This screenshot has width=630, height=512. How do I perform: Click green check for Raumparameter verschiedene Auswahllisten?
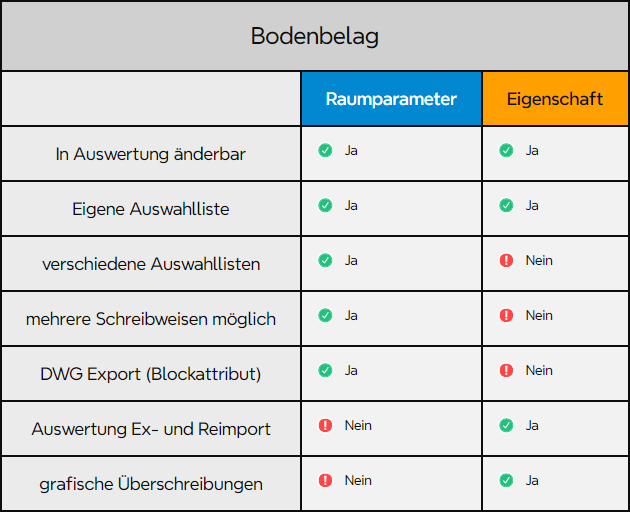[x=325, y=260]
